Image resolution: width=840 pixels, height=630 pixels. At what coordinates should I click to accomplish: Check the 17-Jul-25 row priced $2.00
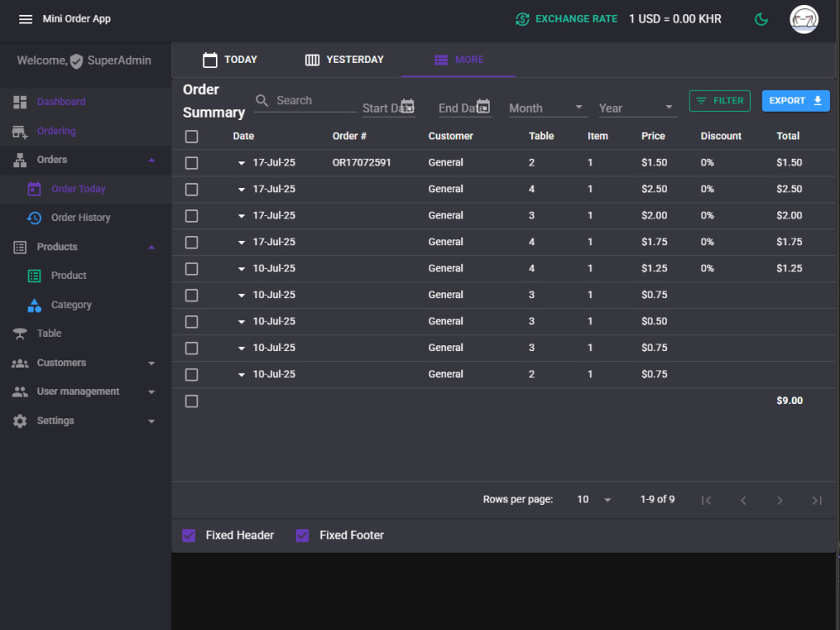click(192, 216)
